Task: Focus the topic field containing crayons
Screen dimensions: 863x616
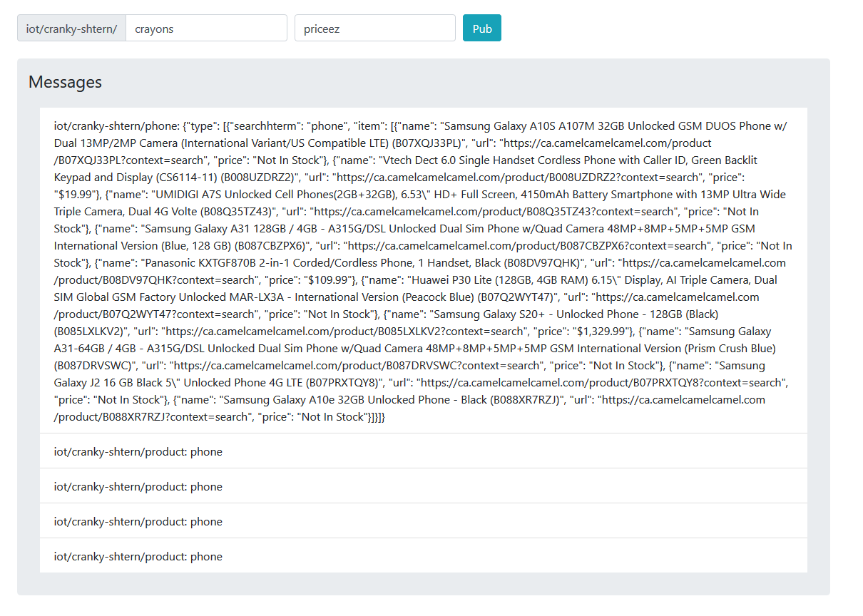Action: [x=206, y=28]
